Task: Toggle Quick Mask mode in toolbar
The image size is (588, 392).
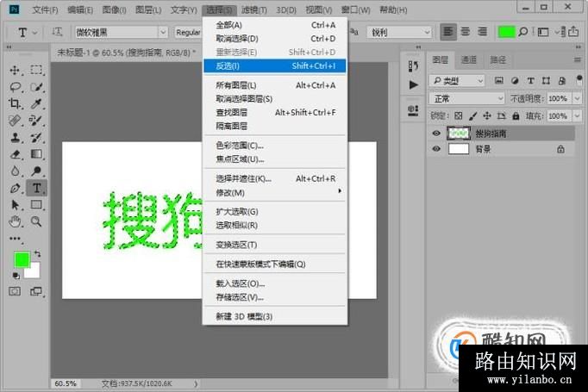Action: click(x=15, y=291)
